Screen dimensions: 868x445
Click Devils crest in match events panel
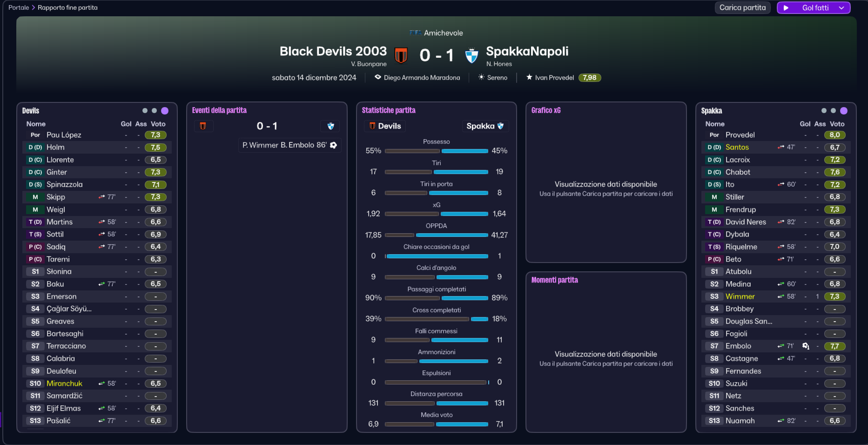(x=203, y=126)
